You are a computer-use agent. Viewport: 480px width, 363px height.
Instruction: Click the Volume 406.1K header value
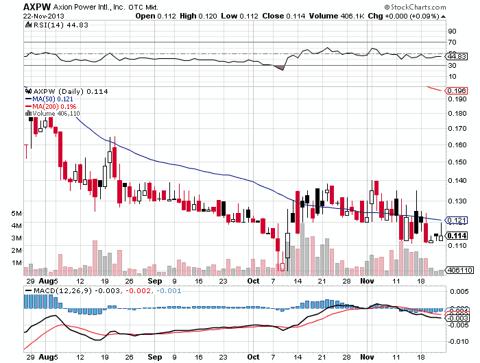pyautogui.click(x=337, y=16)
